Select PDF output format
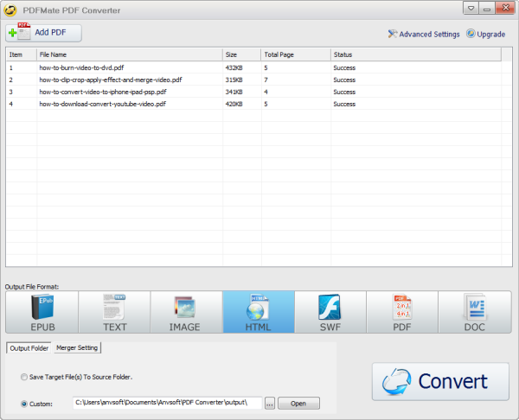519x420 pixels. (x=402, y=312)
